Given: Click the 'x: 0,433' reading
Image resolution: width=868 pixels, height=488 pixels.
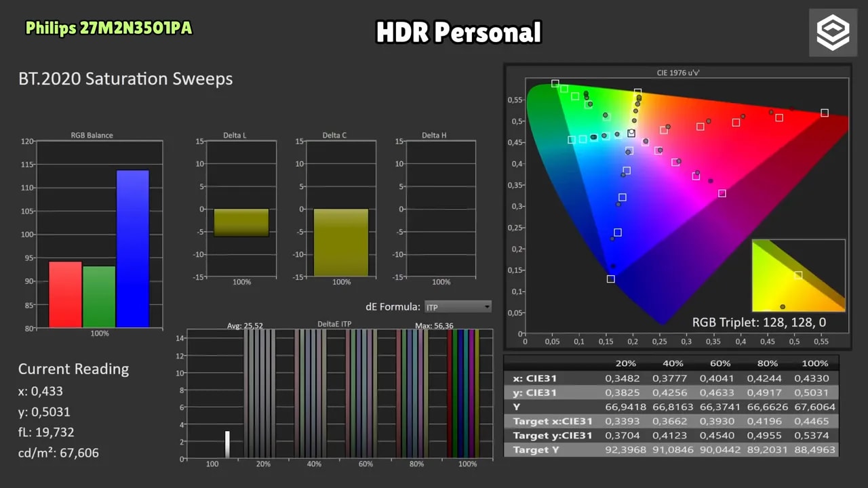Looking at the screenshot, I should (40, 391).
